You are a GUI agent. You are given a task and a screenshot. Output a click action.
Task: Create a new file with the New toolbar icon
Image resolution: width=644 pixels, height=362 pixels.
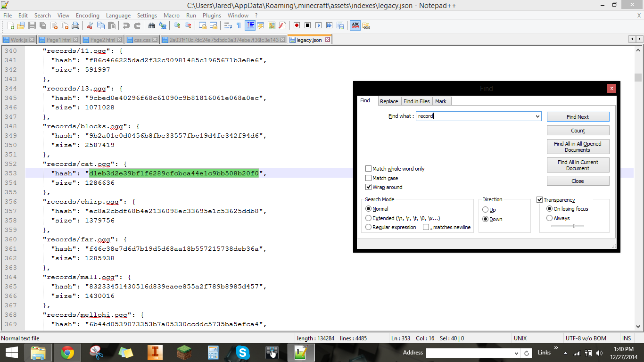click(10, 25)
